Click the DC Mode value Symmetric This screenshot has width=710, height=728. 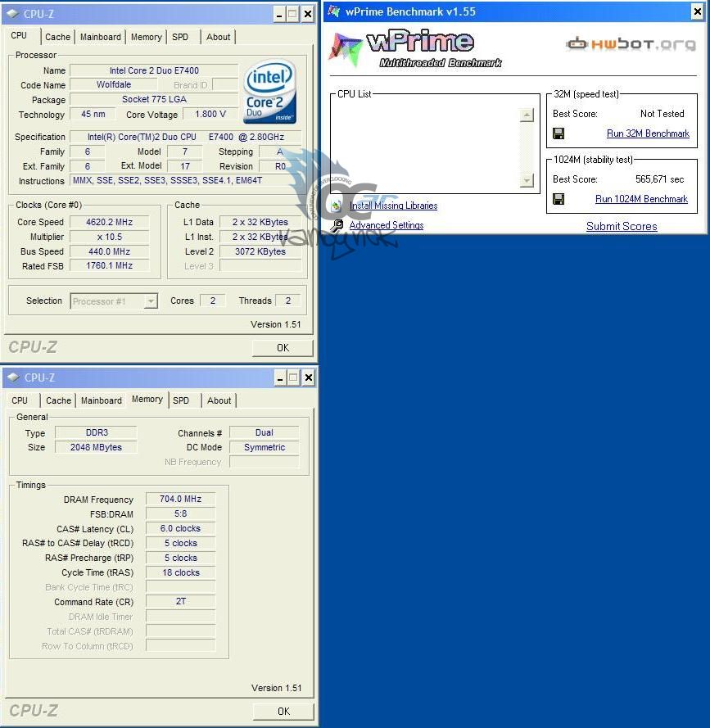[265, 448]
